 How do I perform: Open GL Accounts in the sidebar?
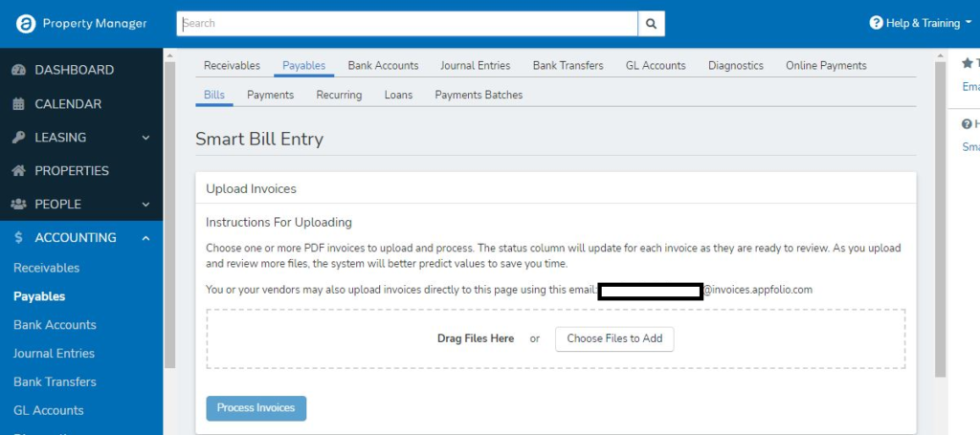click(x=48, y=411)
